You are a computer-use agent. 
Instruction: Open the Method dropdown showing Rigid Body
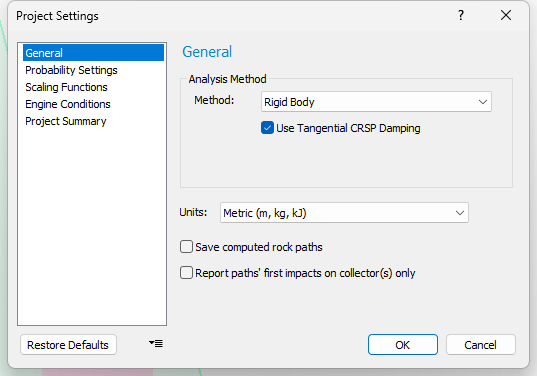coord(376,102)
